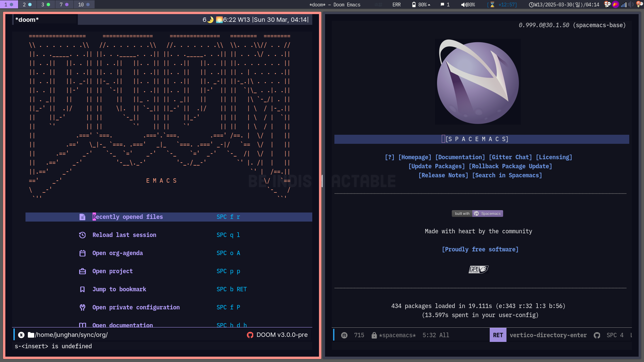
Task: Open the [Documentation] link
Action: click(x=460, y=157)
